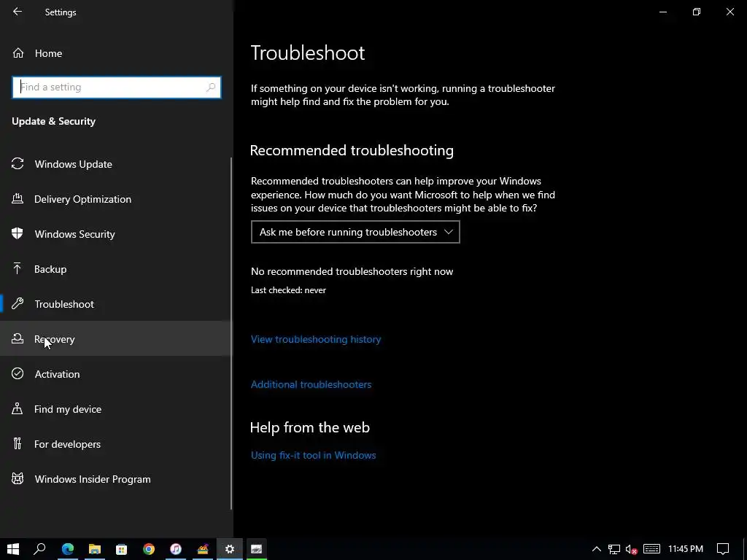The width and height of the screenshot is (747, 560).
Task: Click the Windows Insider Program icon
Action: [x=18, y=478]
